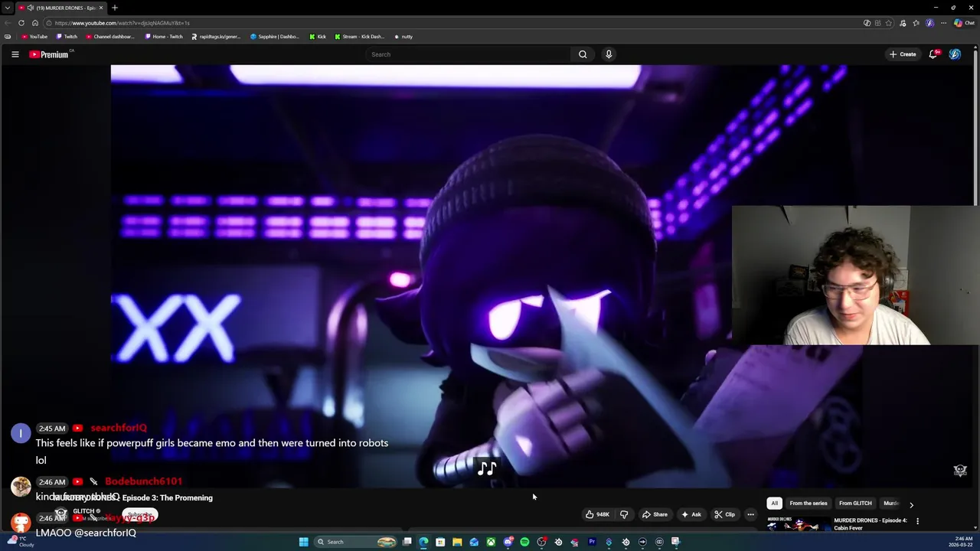Open Stream - Kick Dashboard bookmark

360,37
